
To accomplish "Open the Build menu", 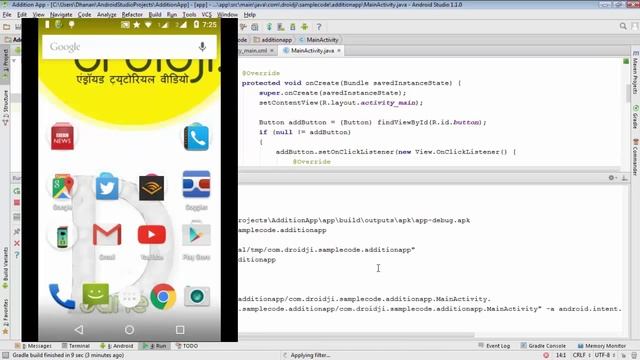I will point(155,14).
